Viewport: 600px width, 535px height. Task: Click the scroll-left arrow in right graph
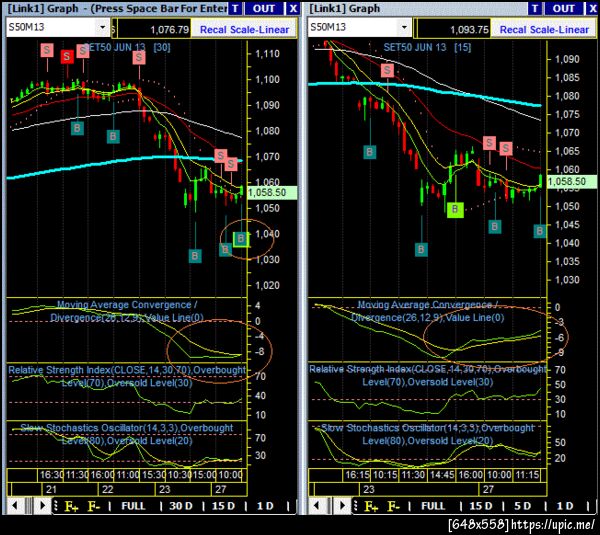tap(316, 506)
